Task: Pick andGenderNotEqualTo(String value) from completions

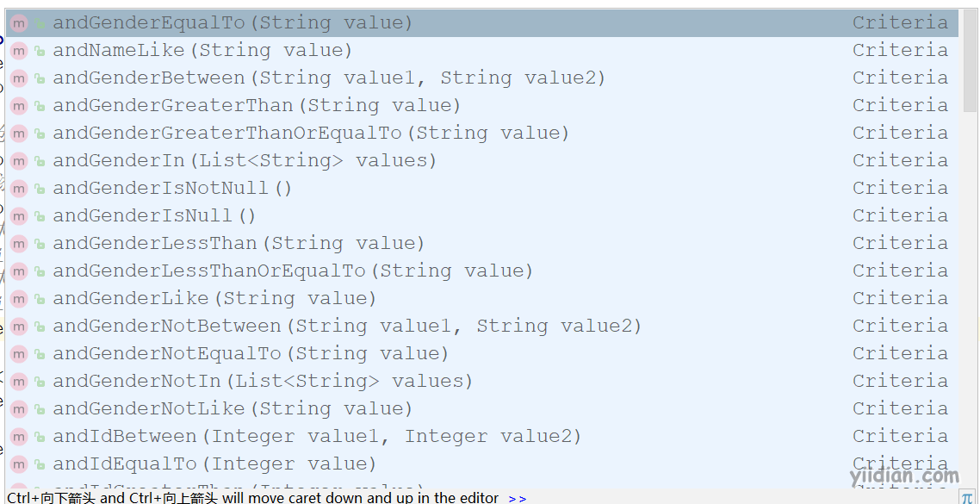Action: [x=482, y=353]
